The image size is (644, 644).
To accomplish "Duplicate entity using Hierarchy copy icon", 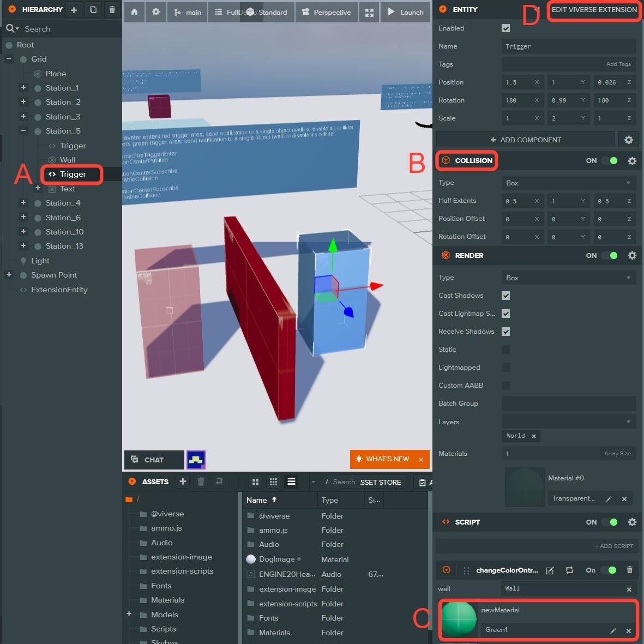I will (93, 10).
